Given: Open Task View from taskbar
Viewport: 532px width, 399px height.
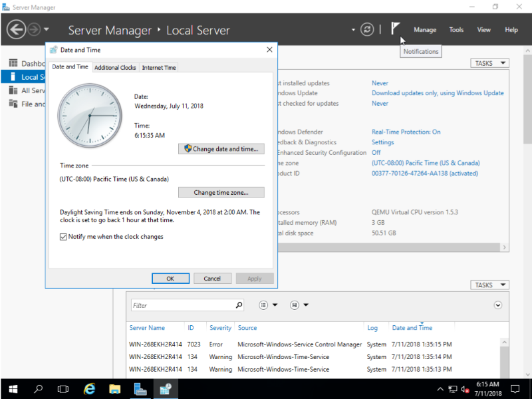Looking at the screenshot, I should click(63, 389).
